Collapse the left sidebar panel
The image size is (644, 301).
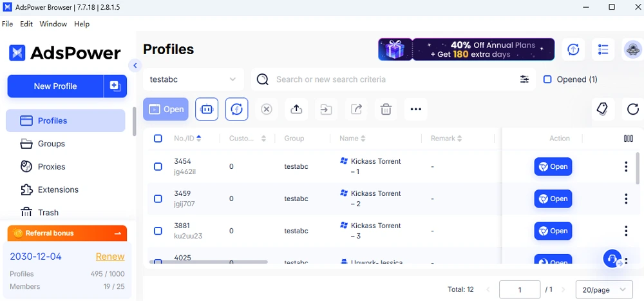tap(135, 65)
